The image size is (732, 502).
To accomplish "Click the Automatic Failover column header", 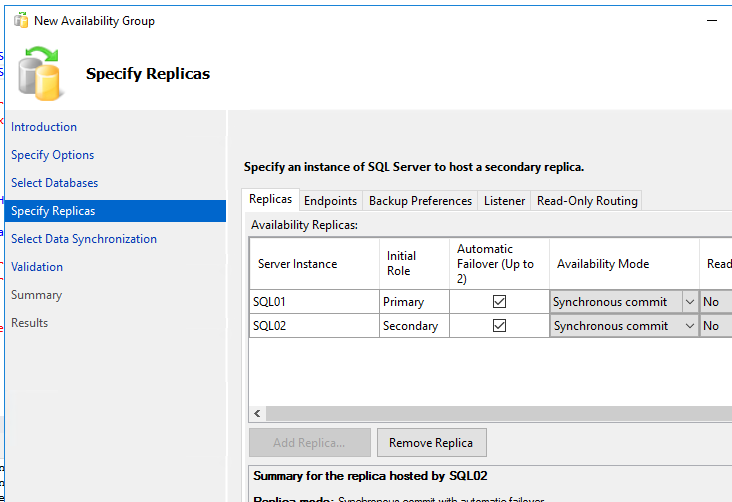I will pyautogui.click(x=499, y=264).
